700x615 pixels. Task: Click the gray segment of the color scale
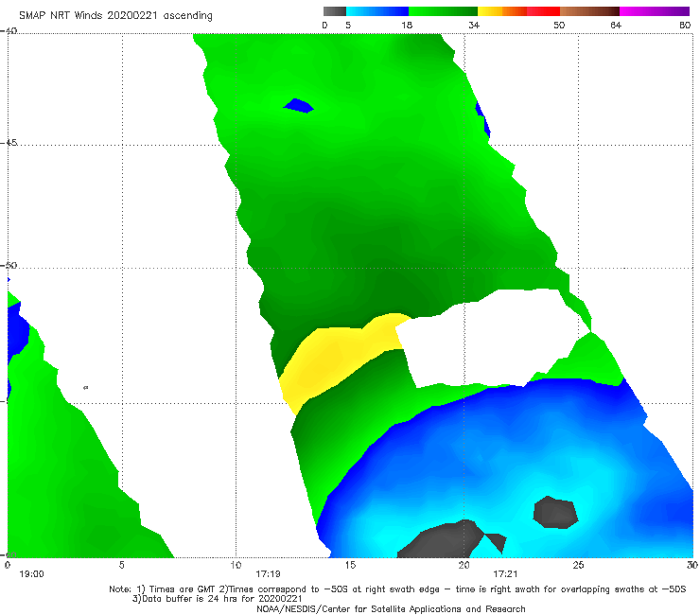tap(335, 11)
